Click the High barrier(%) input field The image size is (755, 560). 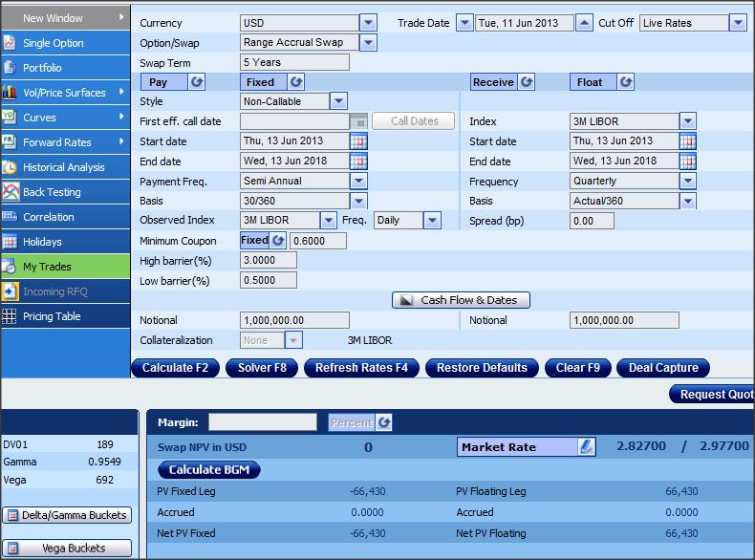coord(268,261)
